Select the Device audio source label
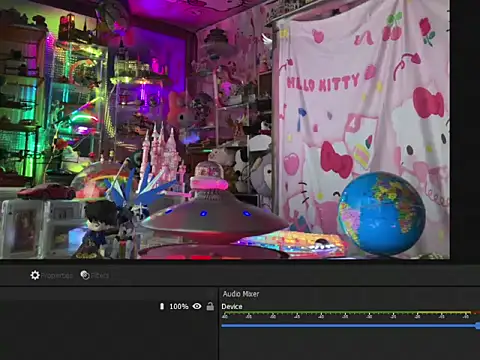 click(232, 306)
